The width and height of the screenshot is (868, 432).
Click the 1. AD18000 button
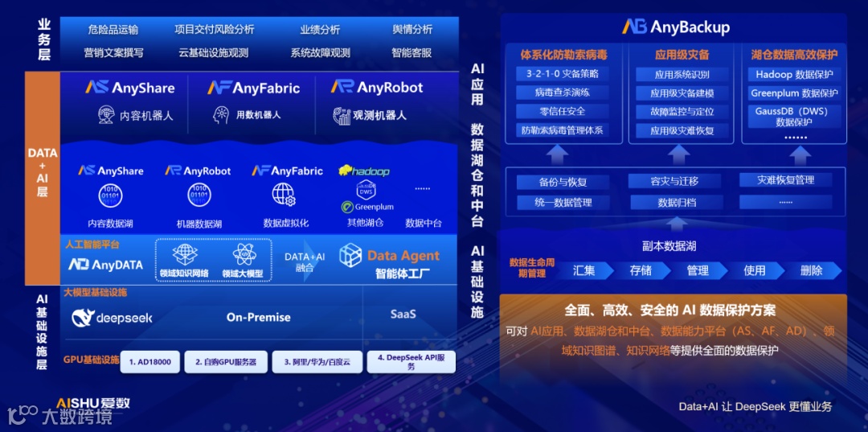coord(150,362)
